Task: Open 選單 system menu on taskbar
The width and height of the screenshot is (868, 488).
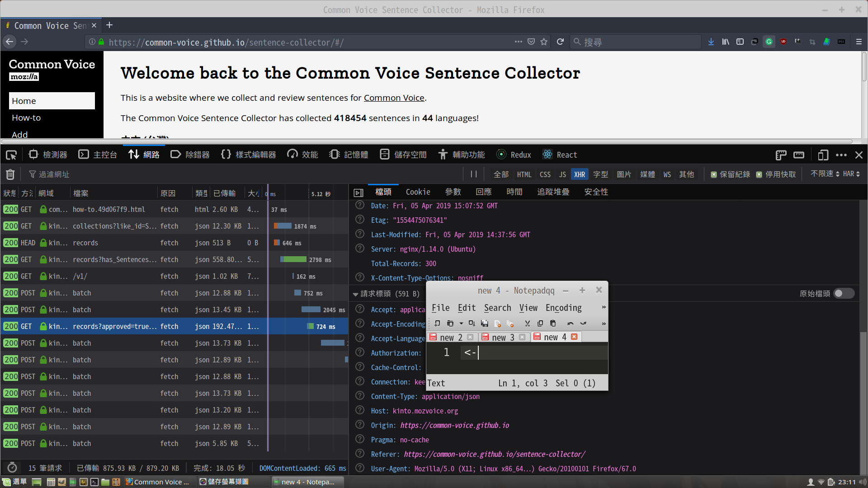Action: [x=14, y=482]
